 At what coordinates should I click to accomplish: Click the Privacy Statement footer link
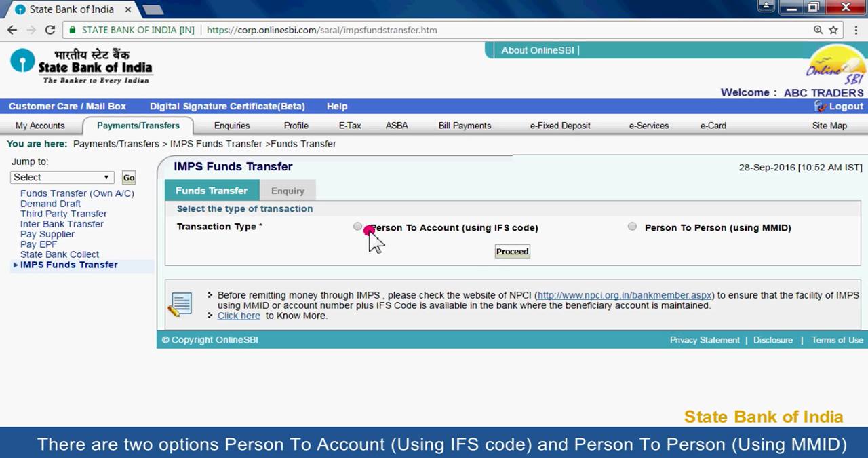pyautogui.click(x=705, y=340)
